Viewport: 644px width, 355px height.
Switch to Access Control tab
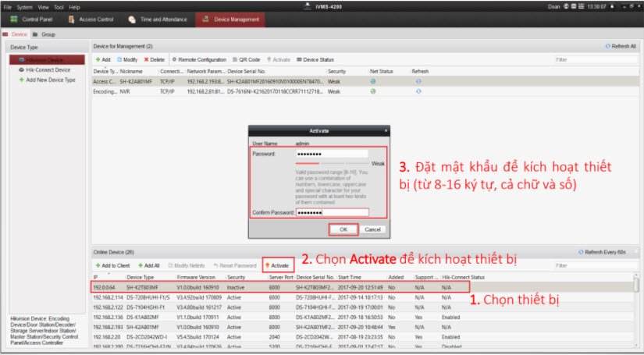coord(91,20)
